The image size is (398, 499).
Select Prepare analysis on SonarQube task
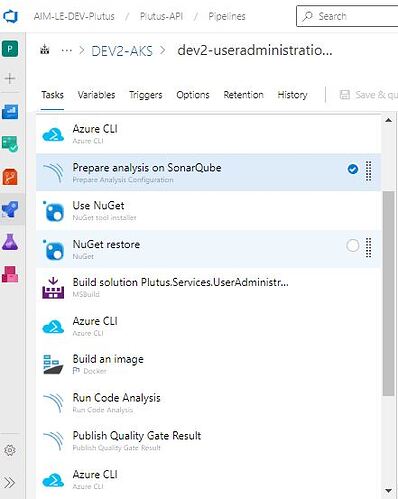(208, 172)
